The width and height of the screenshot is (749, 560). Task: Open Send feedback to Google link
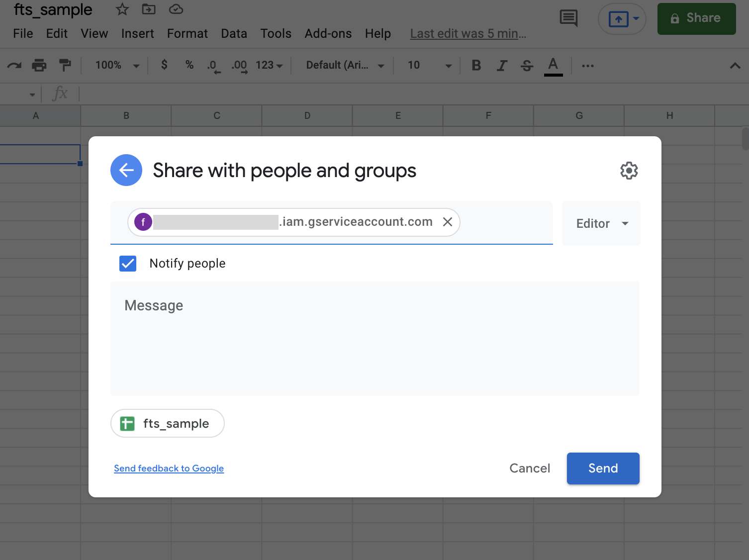coord(169,468)
